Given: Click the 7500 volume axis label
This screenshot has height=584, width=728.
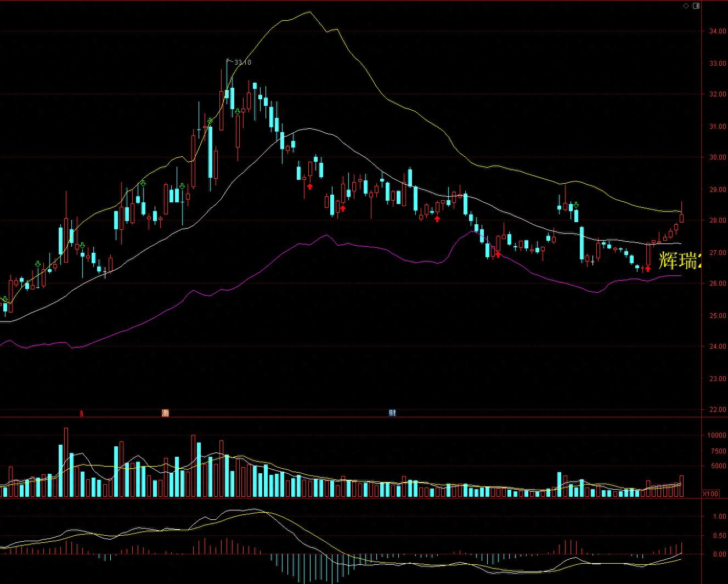Looking at the screenshot, I should pos(719,451).
